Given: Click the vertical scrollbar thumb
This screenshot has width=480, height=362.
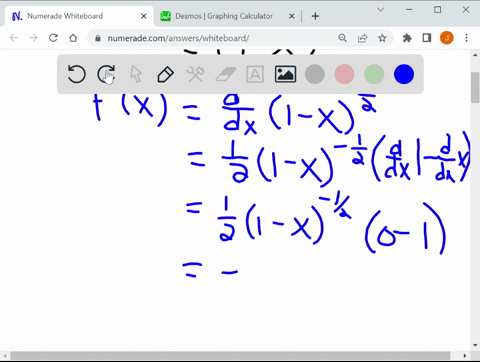Looking at the screenshot, I should pos(475,88).
